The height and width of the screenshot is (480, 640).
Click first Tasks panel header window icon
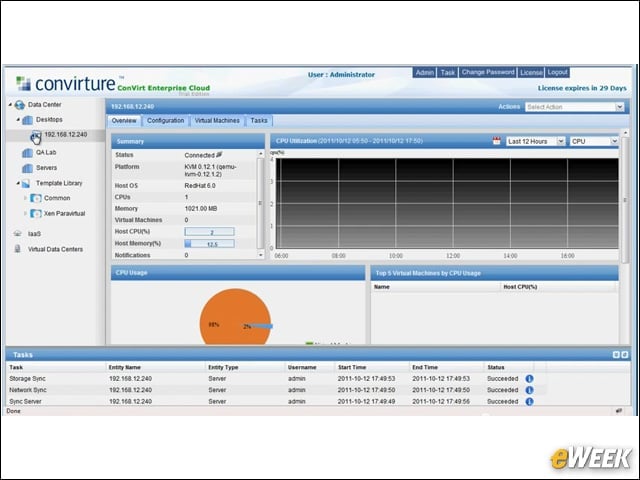pyautogui.click(x=616, y=355)
